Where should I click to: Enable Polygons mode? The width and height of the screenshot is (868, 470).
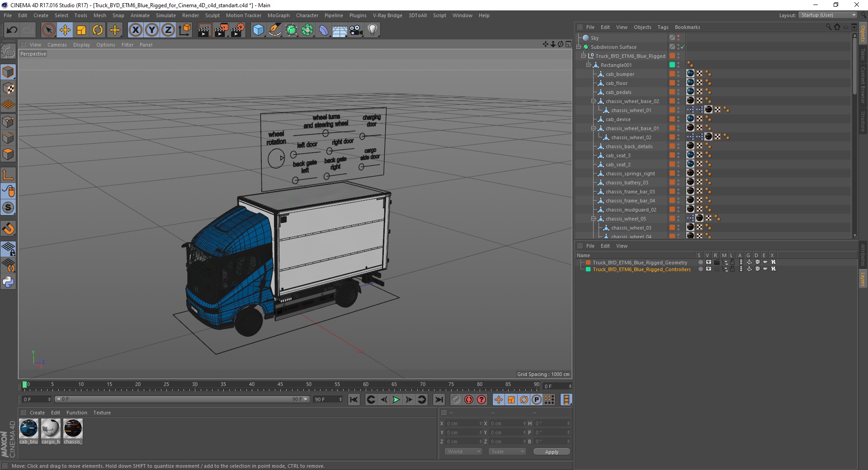[8, 154]
